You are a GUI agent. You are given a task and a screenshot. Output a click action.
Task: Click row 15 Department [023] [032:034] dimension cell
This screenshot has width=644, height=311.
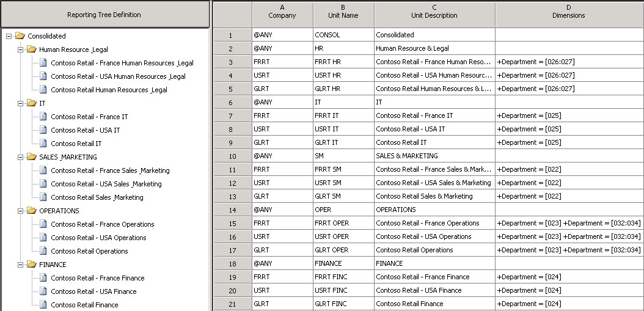coord(569,223)
